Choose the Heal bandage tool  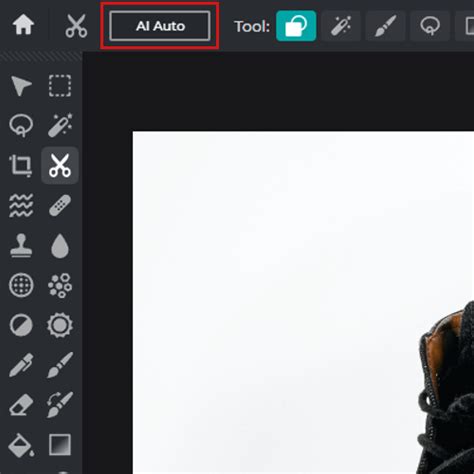(x=60, y=205)
